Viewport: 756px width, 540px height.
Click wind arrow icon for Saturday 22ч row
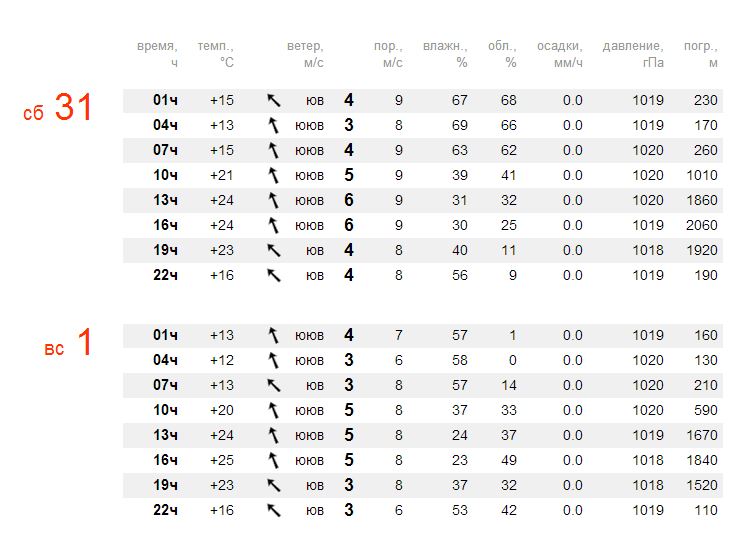pos(274,275)
